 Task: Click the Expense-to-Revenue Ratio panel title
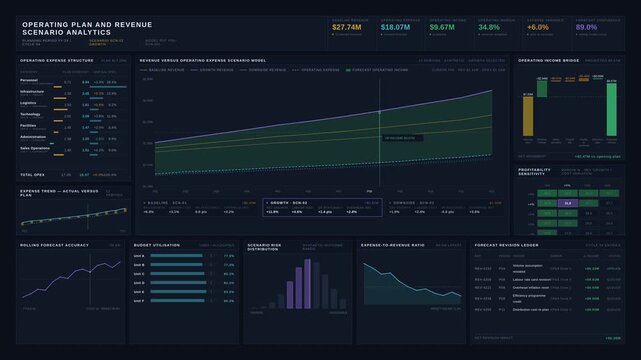coord(392,245)
